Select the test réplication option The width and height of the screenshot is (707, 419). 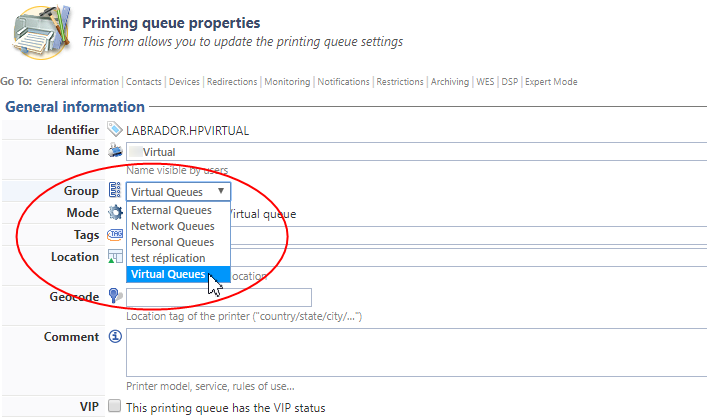coord(168,258)
